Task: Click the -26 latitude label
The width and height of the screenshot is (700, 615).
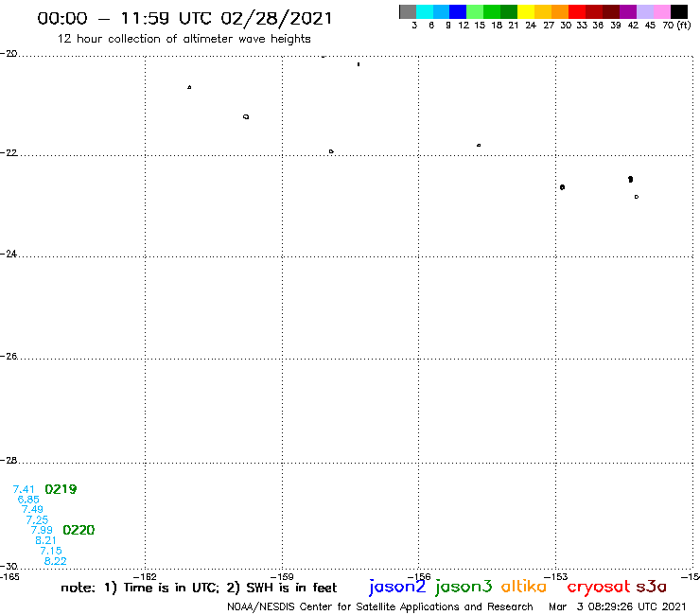Action: pos(9,357)
